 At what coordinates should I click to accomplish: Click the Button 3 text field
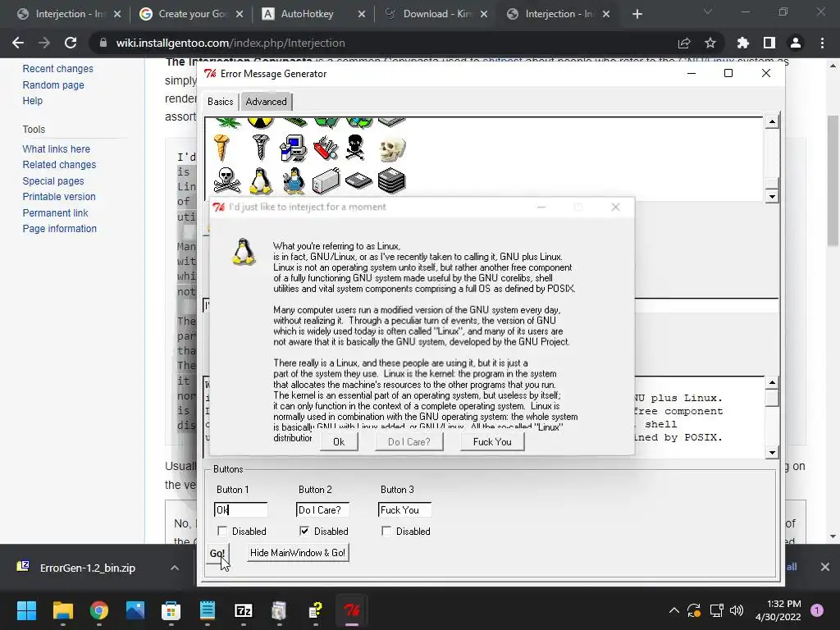(404, 510)
